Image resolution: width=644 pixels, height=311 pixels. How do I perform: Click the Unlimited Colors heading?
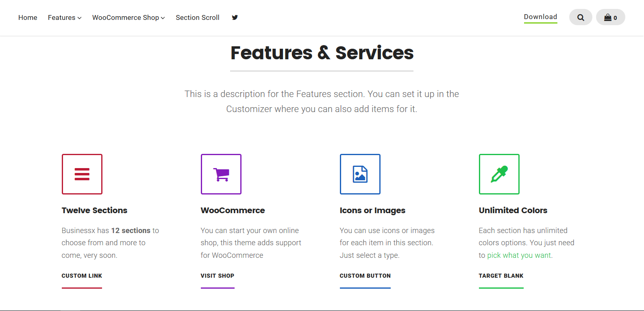[x=513, y=210]
